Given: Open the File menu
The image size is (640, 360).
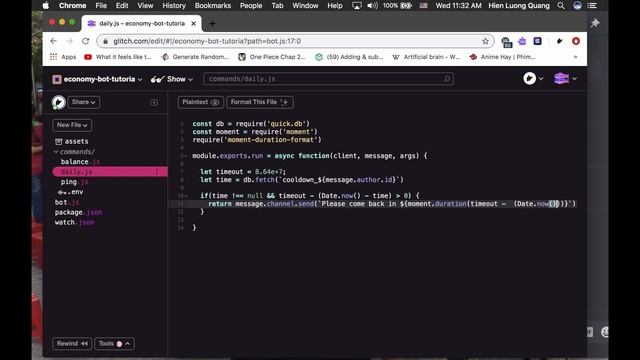Looking at the screenshot, I should (101, 6).
